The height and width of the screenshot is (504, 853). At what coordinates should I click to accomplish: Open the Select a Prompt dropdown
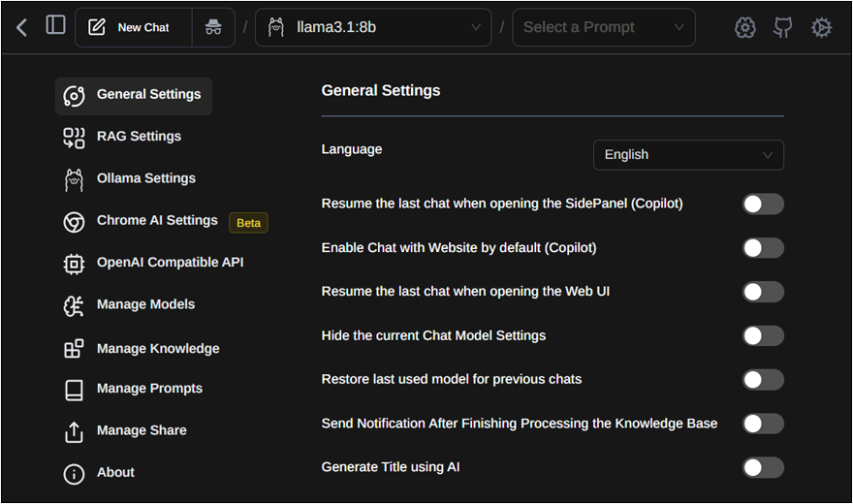click(x=604, y=27)
